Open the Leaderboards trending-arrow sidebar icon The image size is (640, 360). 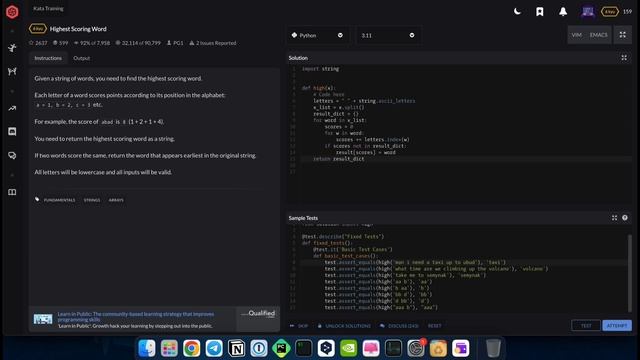pos(12,109)
